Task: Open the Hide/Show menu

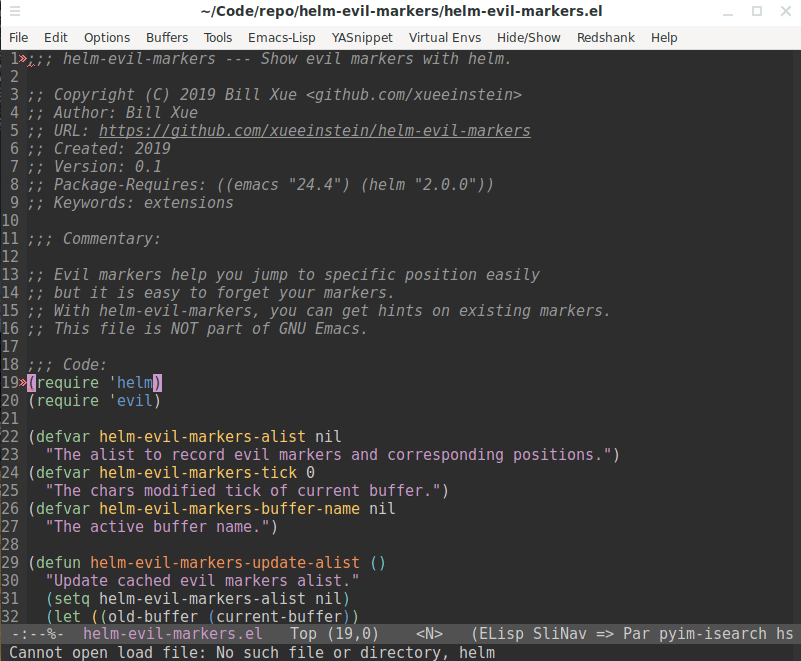Action: (528, 38)
